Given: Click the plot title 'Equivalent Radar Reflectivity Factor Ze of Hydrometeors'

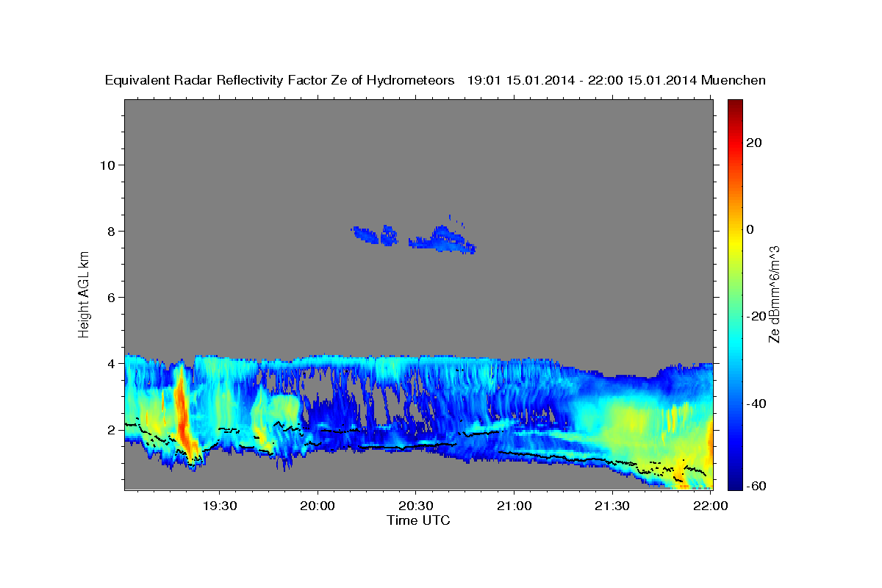Looking at the screenshot, I should click(279, 80).
